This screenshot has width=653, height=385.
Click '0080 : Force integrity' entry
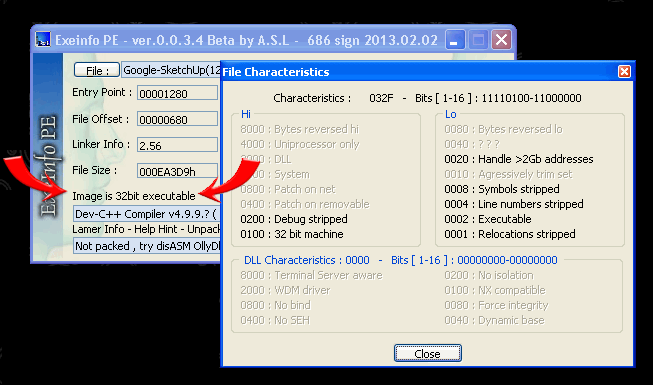496,305
